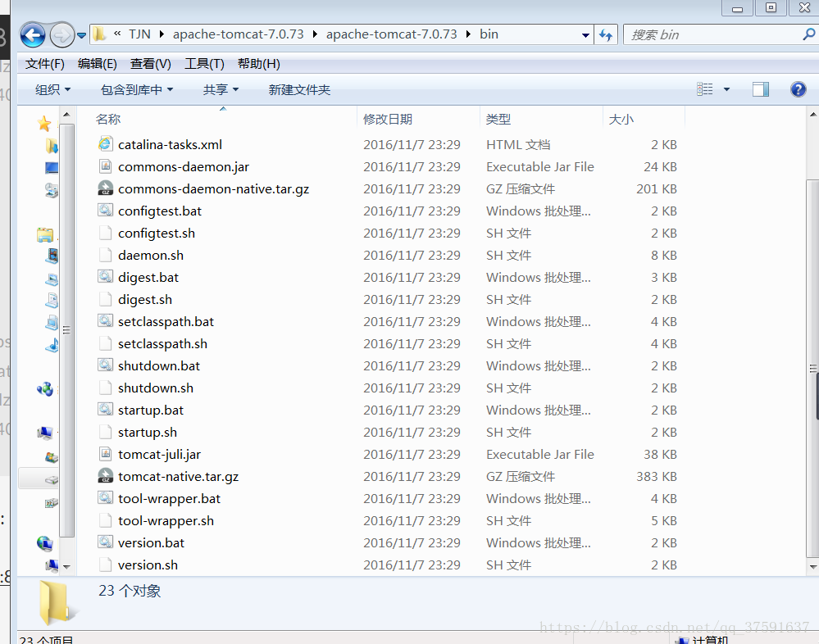Select the version.bat file icon
Image resolution: width=819 pixels, height=644 pixels.
coord(106,542)
